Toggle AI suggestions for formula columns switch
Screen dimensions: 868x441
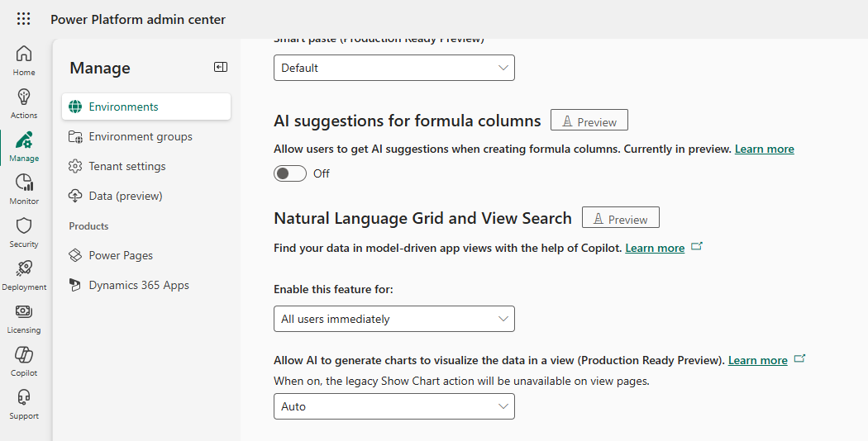click(290, 173)
